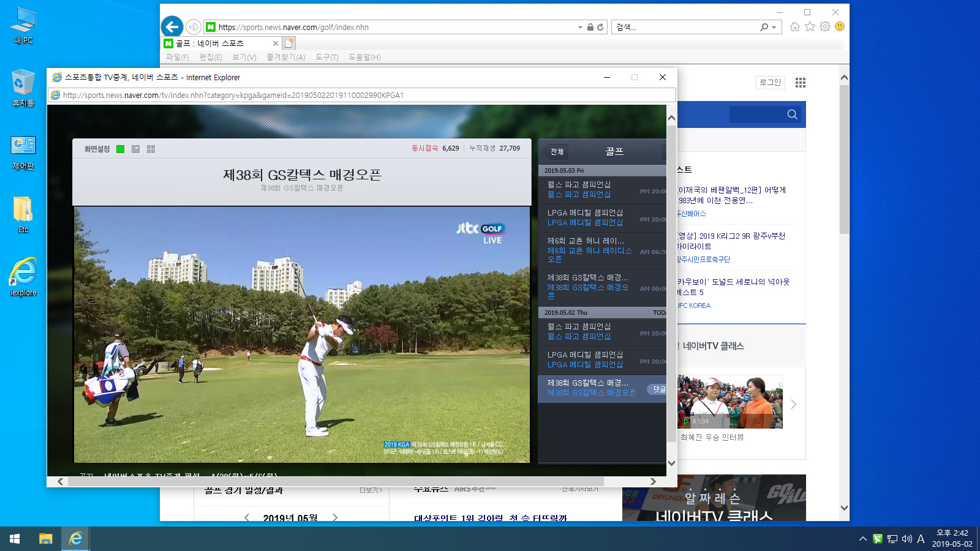Open the browser home page icon
The width and height of the screenshot is (980, 551).
tap(795, 26)
